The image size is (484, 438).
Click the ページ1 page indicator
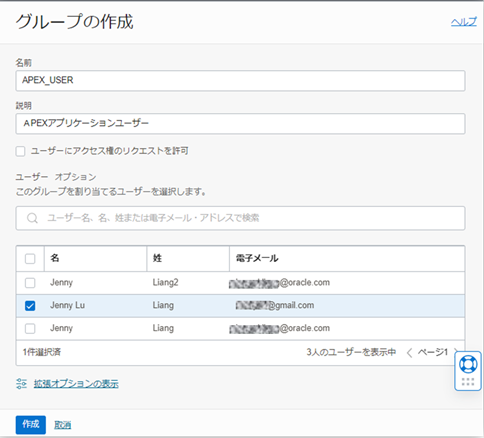433,352
